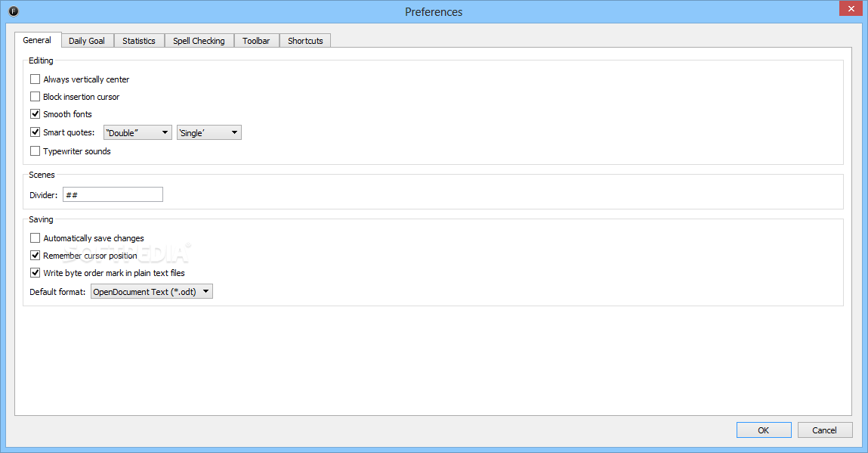Turn on Typewriter sounds

click(x=35, y=150)
